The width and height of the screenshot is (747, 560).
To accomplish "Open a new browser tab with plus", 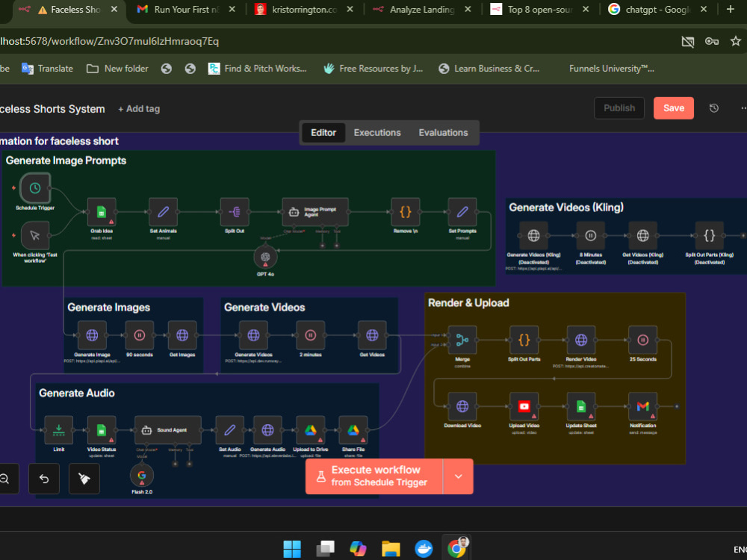I will coord(730,10).
